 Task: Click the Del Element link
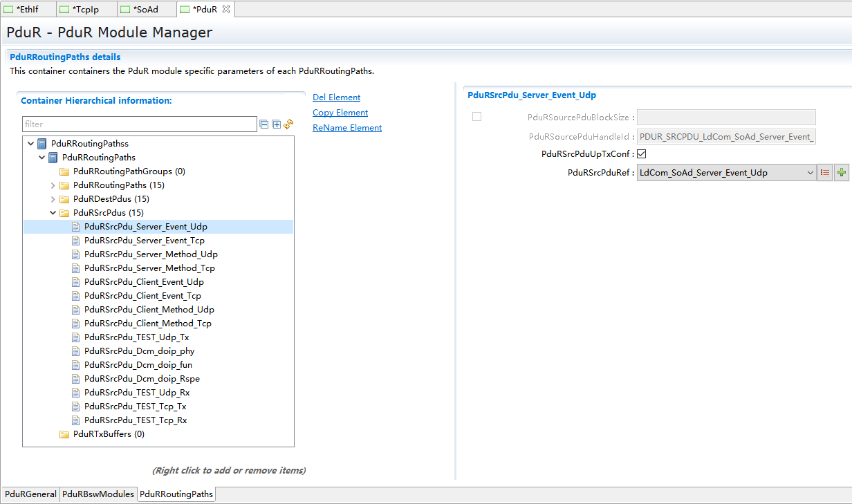[x=336, y=97]
